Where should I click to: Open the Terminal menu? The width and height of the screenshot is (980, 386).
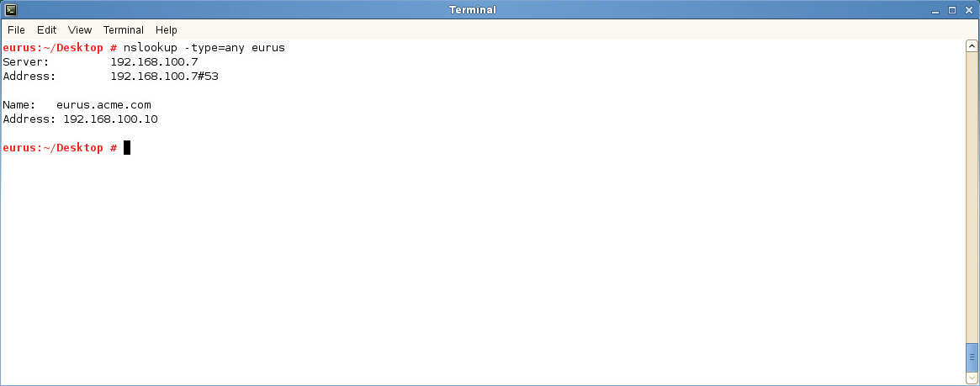coord(124,30)
